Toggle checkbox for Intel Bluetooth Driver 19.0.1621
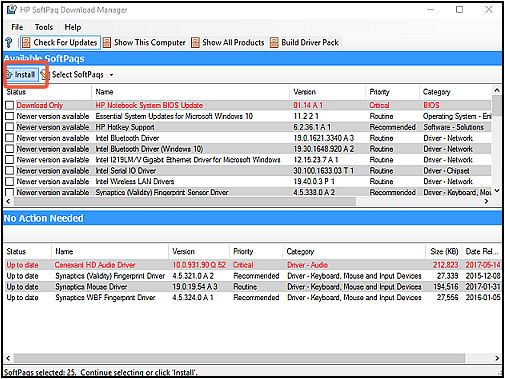505x379 pixels. coord(10,138)
